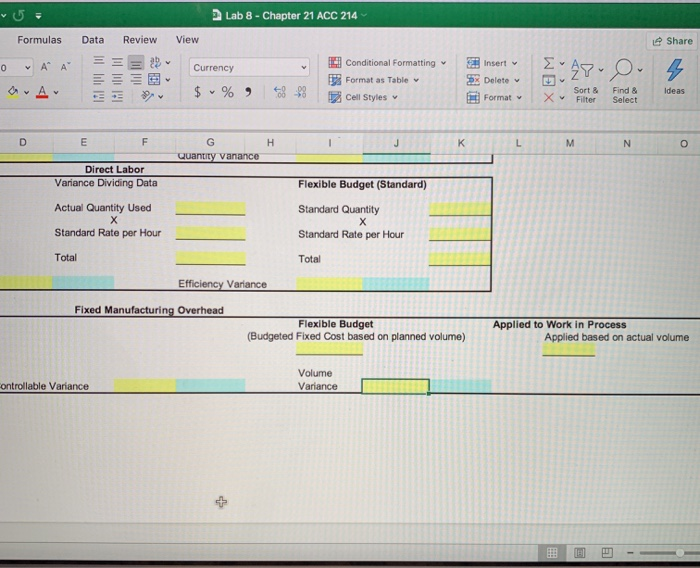Viewport: 700px width, 568px height.
Task: Open Find & Select
Action: 625,80
